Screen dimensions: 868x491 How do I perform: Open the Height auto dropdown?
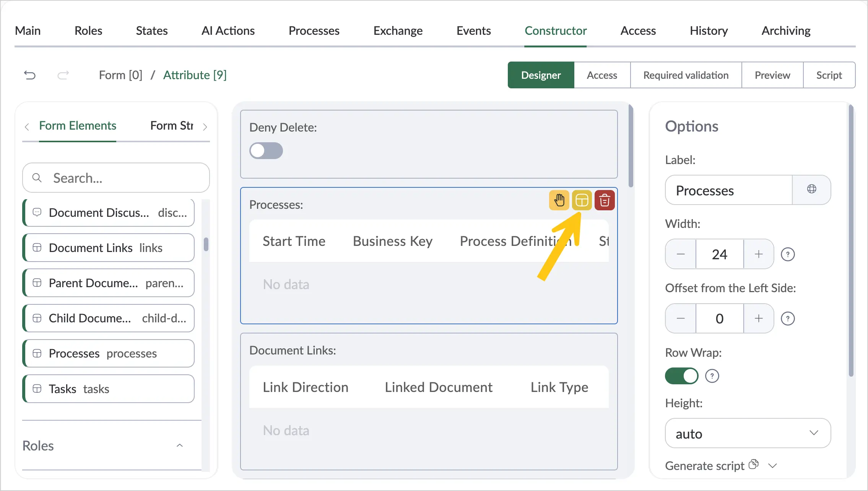748,433
